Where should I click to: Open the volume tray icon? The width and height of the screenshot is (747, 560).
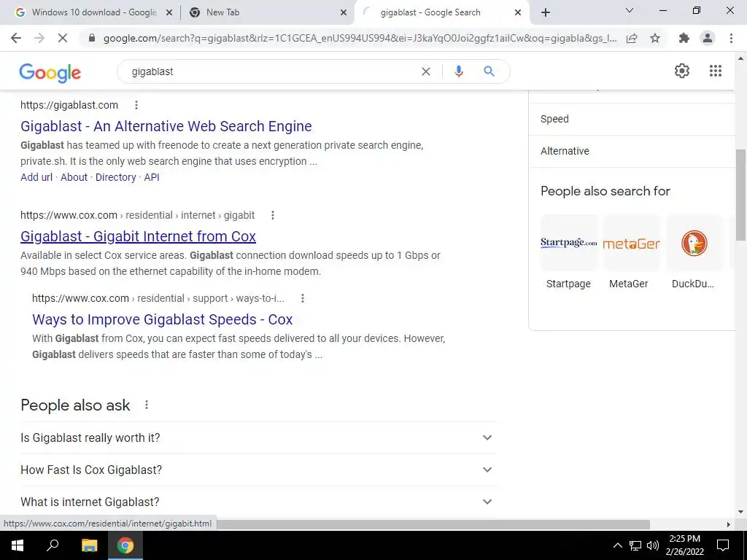[653, 545]
